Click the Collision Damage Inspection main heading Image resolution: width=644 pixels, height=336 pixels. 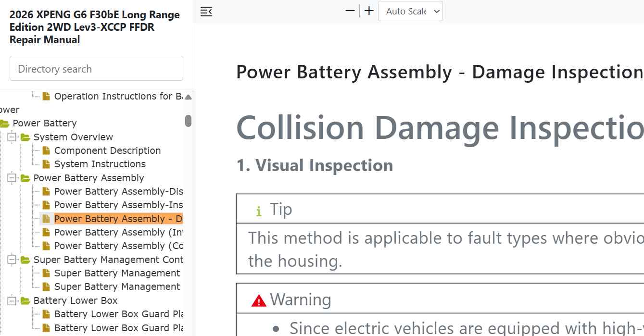tap(440, 128)
